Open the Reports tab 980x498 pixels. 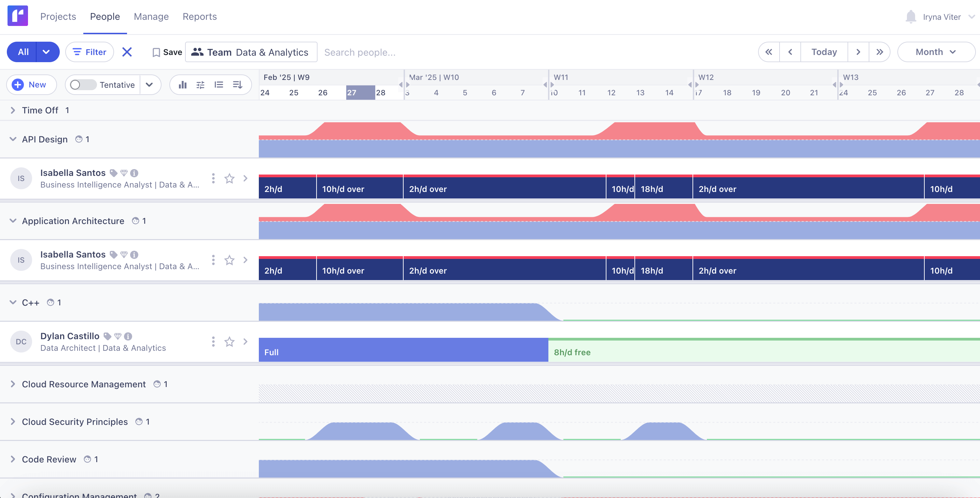tap(199, 17)
